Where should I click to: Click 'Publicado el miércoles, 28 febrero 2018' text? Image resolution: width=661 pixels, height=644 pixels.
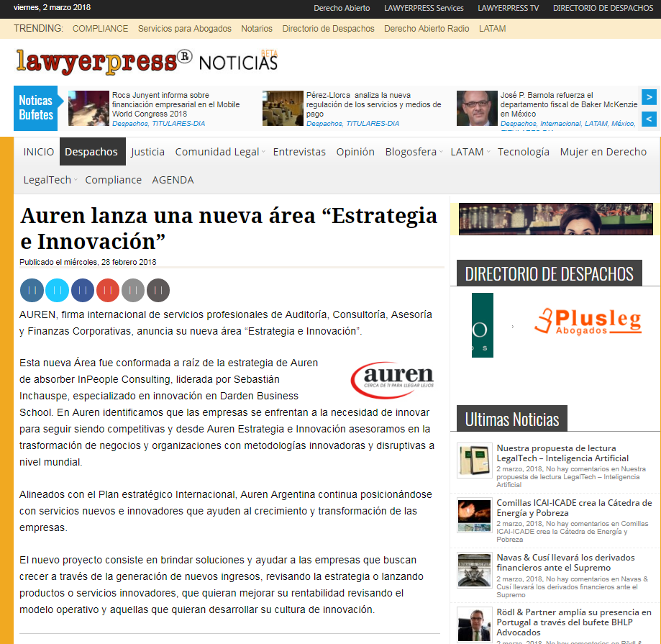(x=88, y=262)
